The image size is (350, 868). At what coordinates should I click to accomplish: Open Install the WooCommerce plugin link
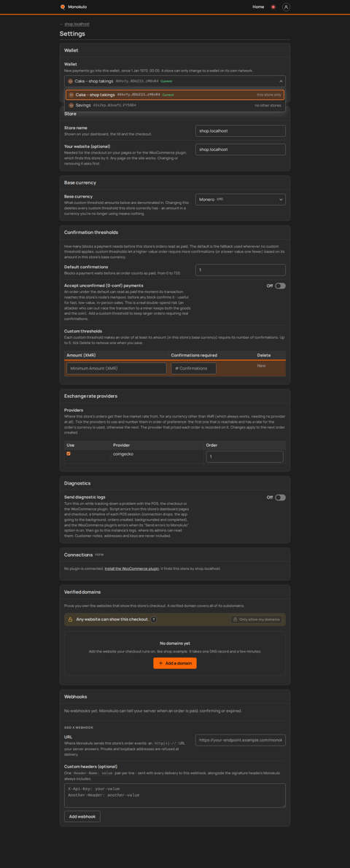tap(132, 568)
